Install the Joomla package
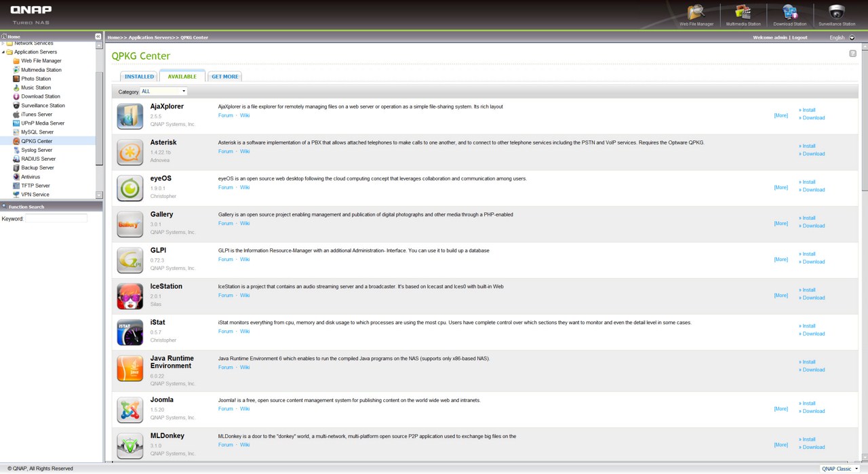Viewport: 868px width, 474px height. (x=807, y=403)
